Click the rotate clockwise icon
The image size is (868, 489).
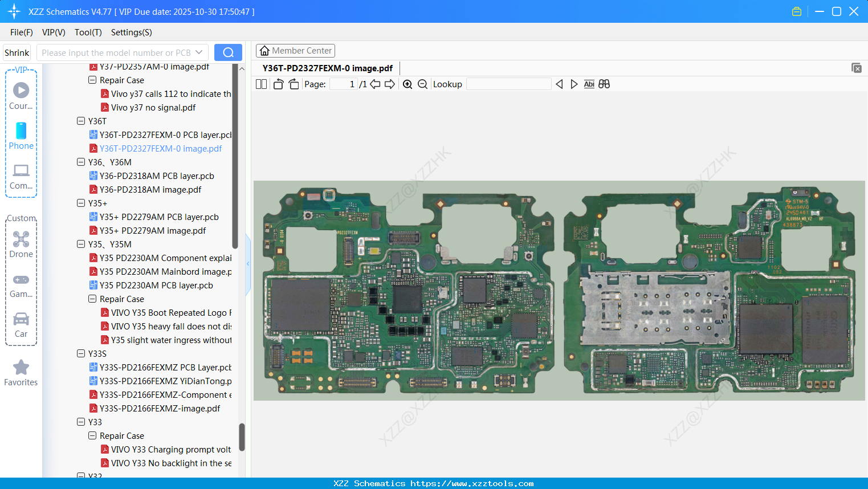[x=294, y=84]
